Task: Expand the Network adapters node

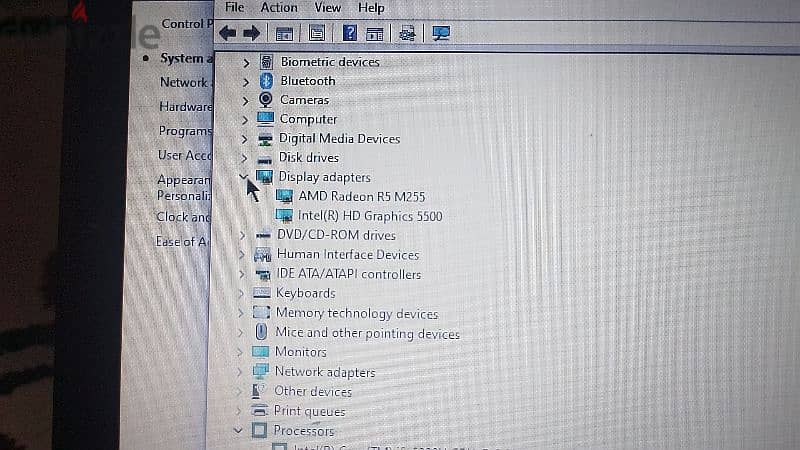Action: tap(239, 372)
